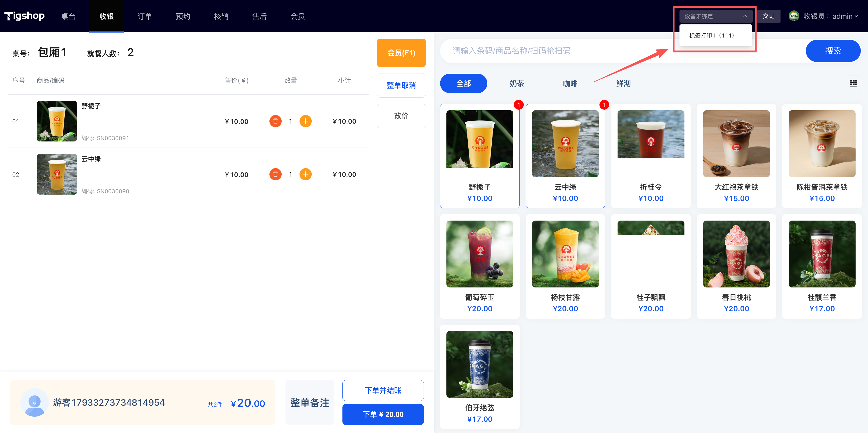Select the 桂子飘飘 product card
This screenshot has width=868, height=433.
pos(651,266)
